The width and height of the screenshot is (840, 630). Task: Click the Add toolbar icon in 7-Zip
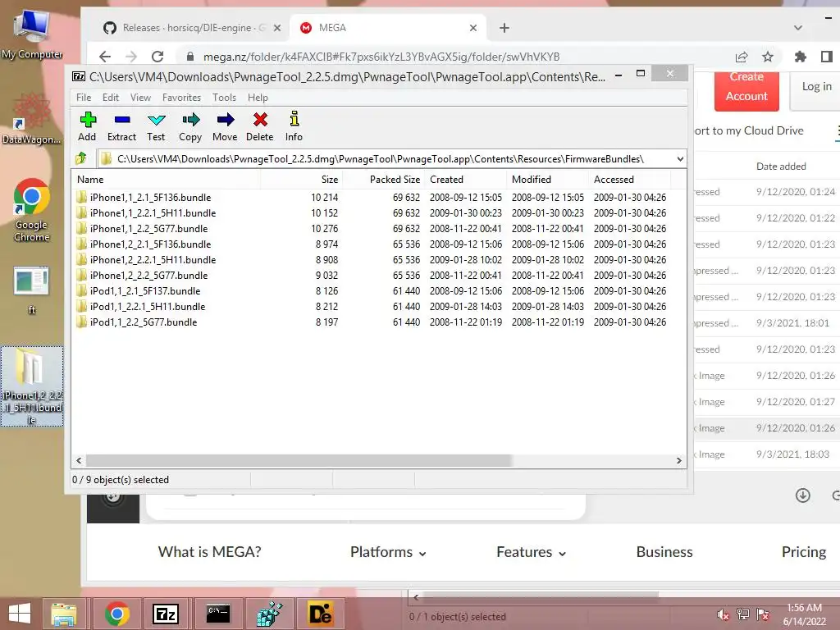click(88, 120)
